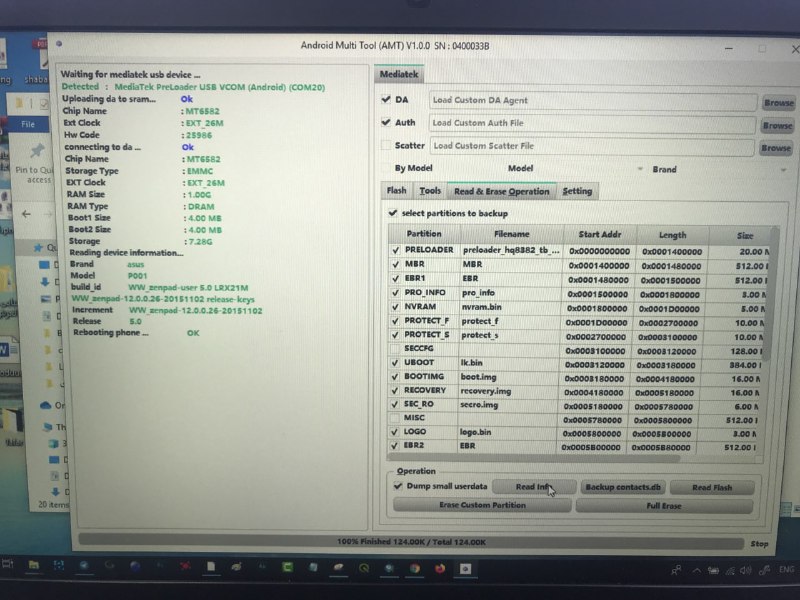
Task: Select This PC icon in Explorer sidebar
Action: pyautogui.click(x=48, y=427)
